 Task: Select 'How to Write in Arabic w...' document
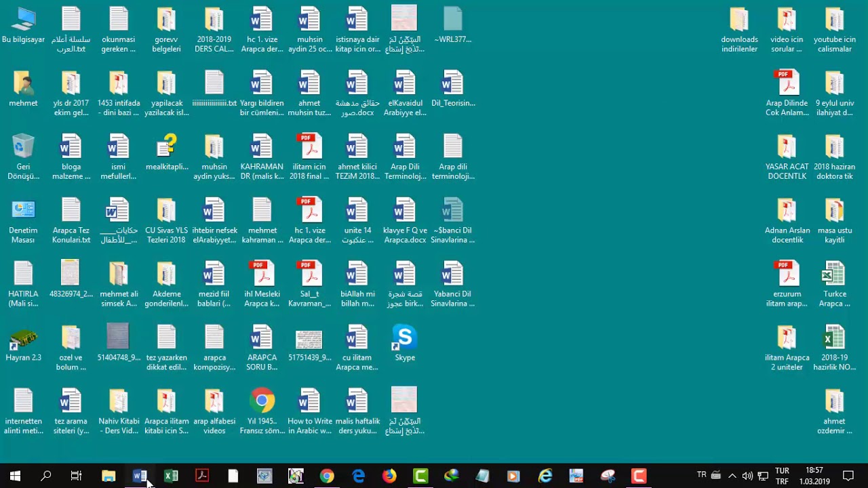click(310, 412)
